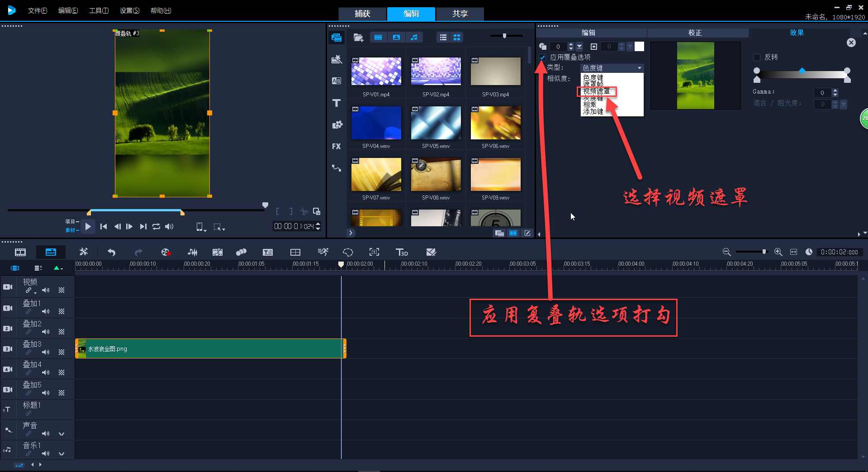Image resolution: width=868 pixels, height=472 pixels.
Task: Mute the 叠加3 track
Action: point(46,352)
